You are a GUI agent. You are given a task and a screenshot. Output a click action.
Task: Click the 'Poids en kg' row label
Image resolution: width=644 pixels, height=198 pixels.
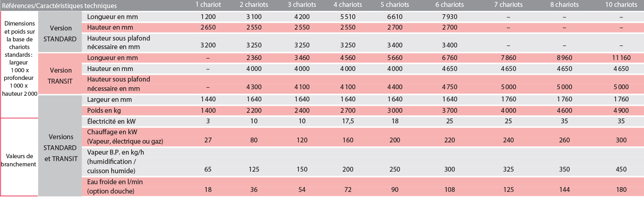[104, 110]
